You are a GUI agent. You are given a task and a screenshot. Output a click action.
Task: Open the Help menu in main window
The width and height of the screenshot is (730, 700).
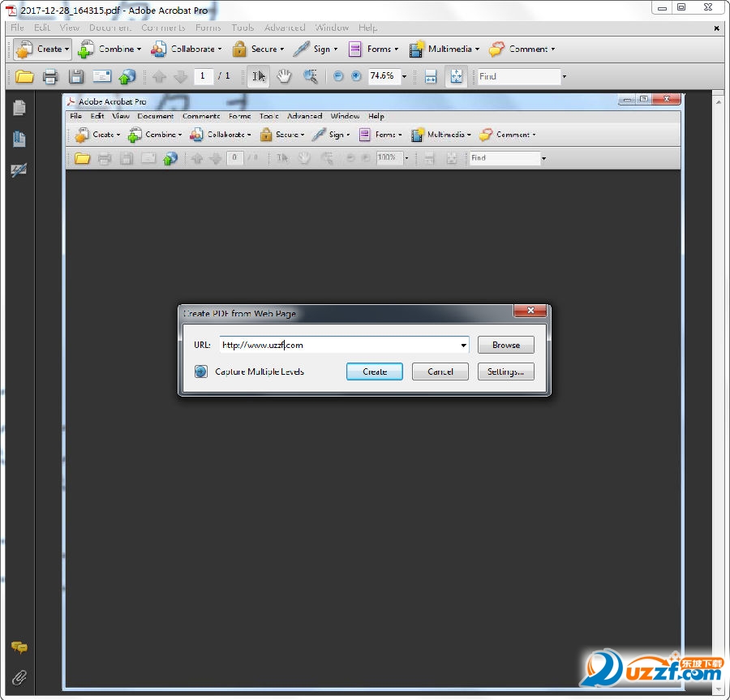367,28
